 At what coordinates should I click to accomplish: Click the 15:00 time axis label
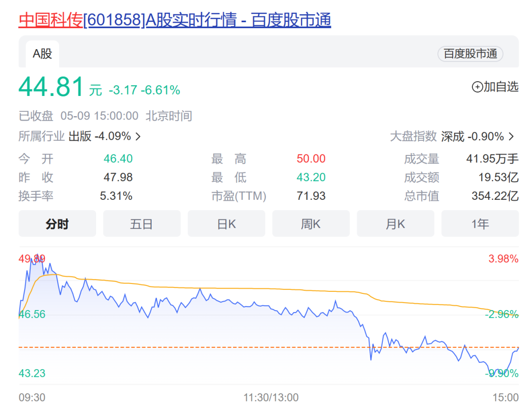pyautogui.click(x=505, y=397)
